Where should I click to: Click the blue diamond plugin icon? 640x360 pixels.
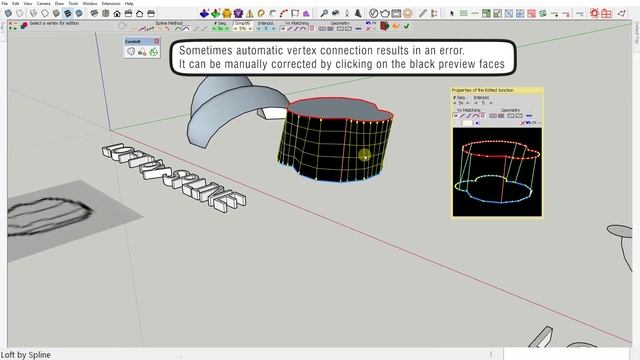point(204,13)
